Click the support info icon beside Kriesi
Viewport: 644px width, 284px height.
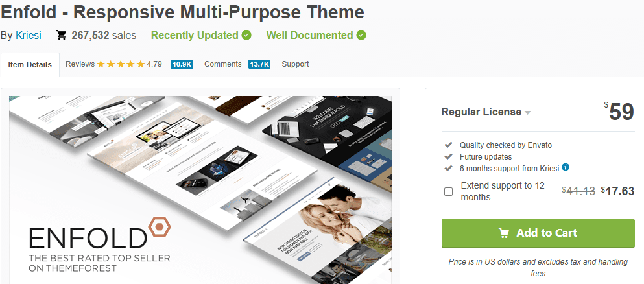pyautogui.click(x=566, y=167)
